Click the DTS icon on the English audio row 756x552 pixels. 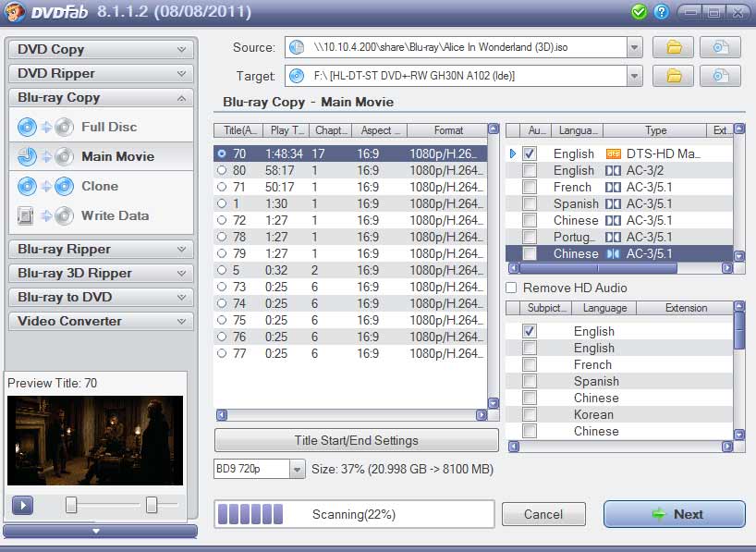tap(614, 153)
